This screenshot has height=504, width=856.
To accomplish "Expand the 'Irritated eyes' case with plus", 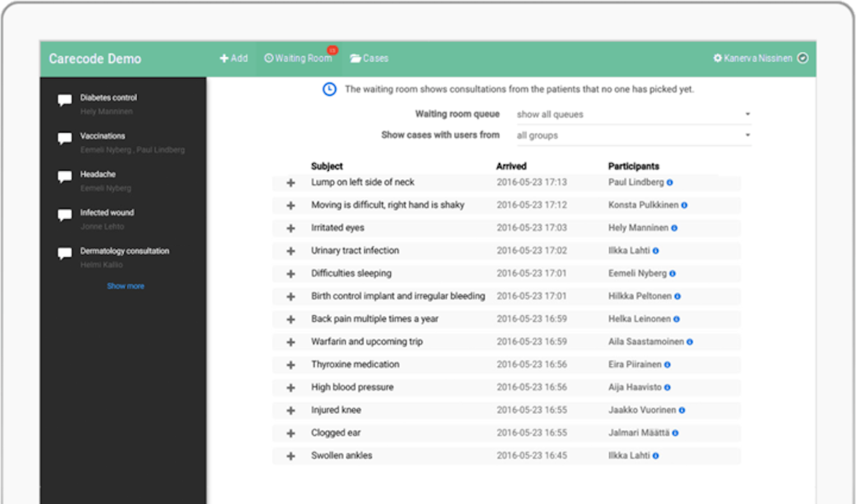I will coord(291,228).
